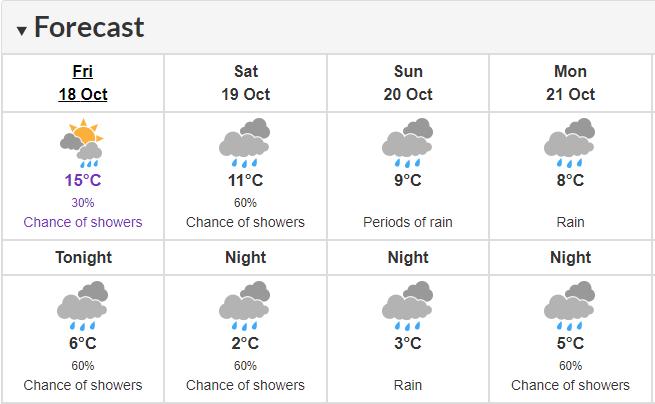Screen dimensions: 655x404
Task: Open the Fri 18 Oct forecast link
Action: [83, 83]
